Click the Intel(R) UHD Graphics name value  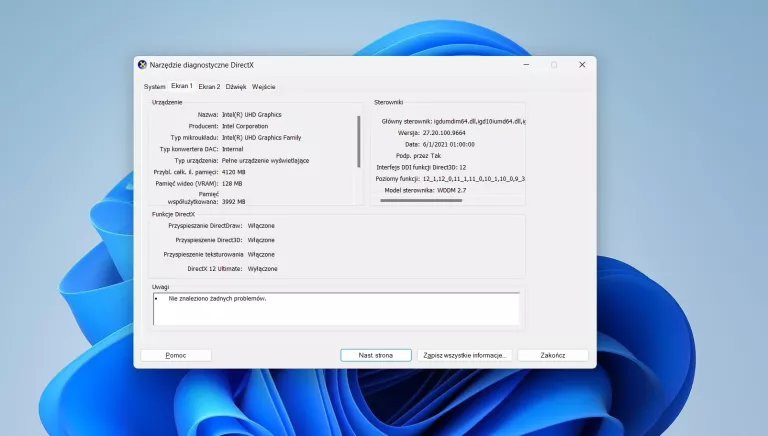[251, 115]
